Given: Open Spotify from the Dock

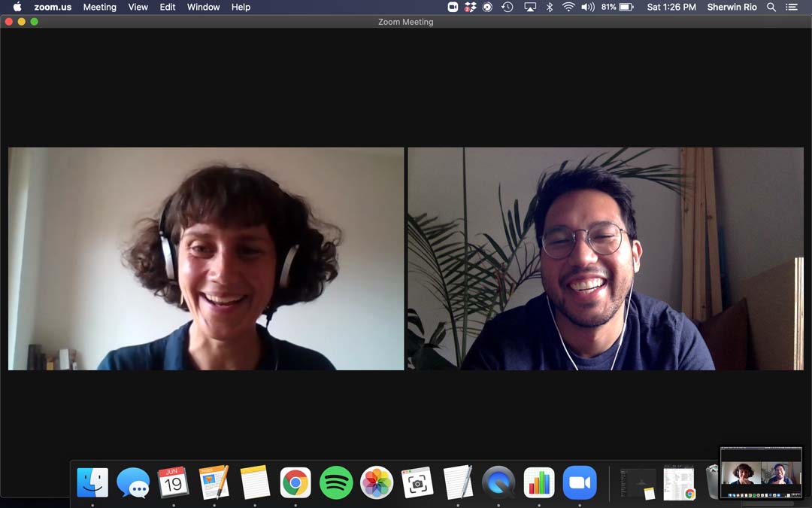Looking at the screenshot, I should 336,482.
